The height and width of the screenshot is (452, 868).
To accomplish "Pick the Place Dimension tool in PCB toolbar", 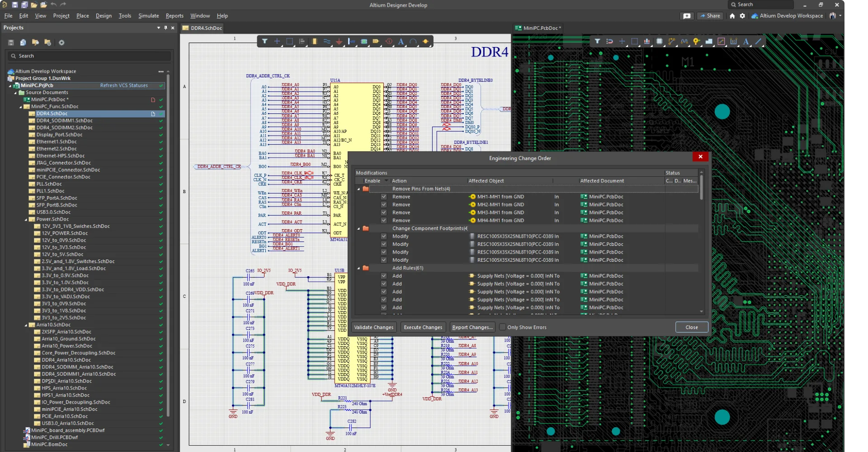I will click(x=734, y=41).
